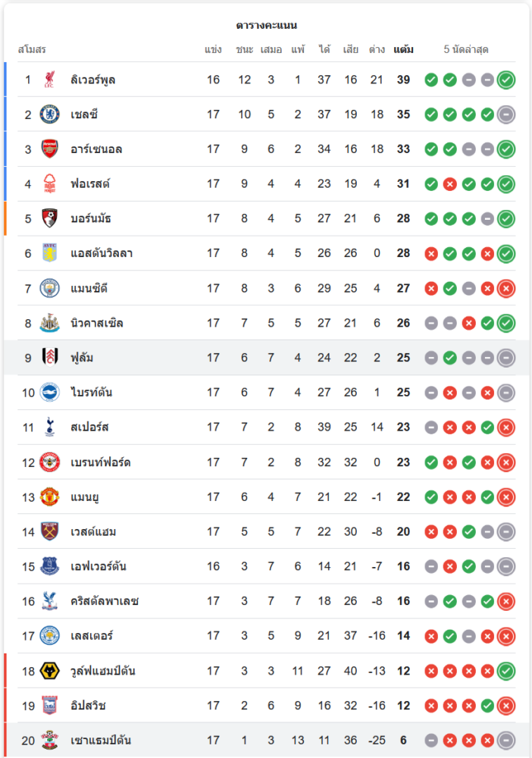Click the Arsenal club crest icon
The width and height of the screenshot is (532, 758).
coord(50,149)
